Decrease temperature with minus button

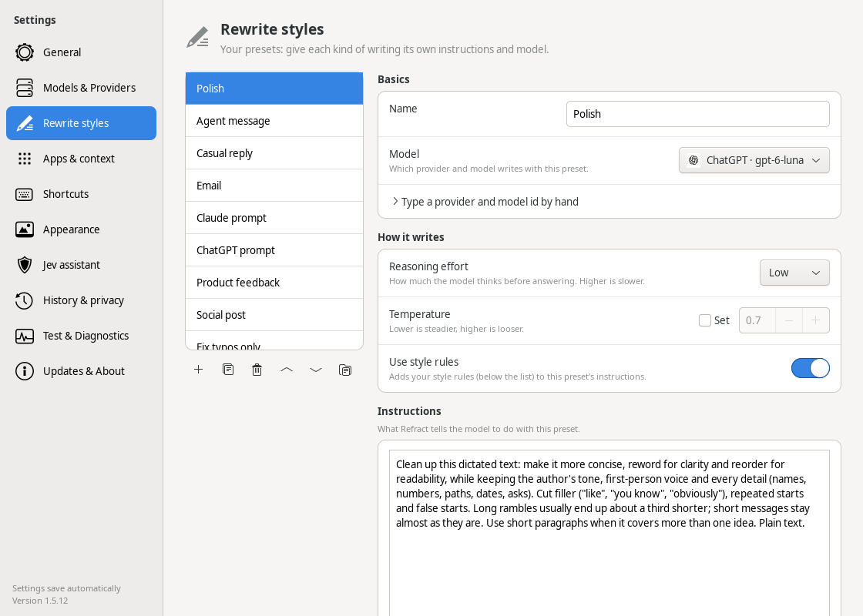point(789,320)
